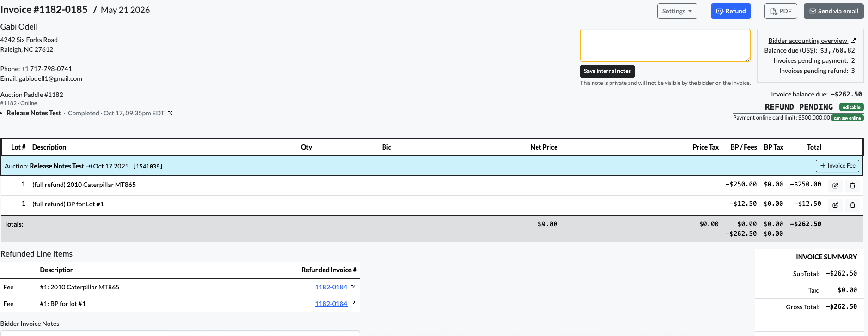Click the Invoices pending payment count

(853, 60)
